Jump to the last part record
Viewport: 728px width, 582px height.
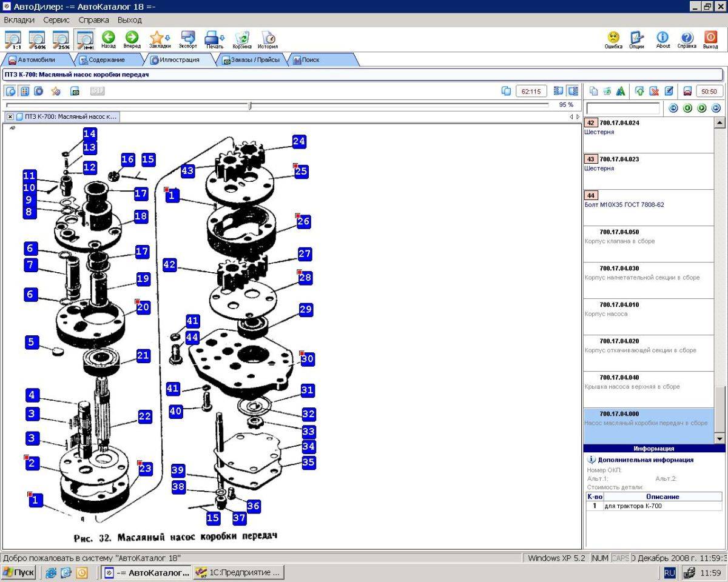pos(716,109)
